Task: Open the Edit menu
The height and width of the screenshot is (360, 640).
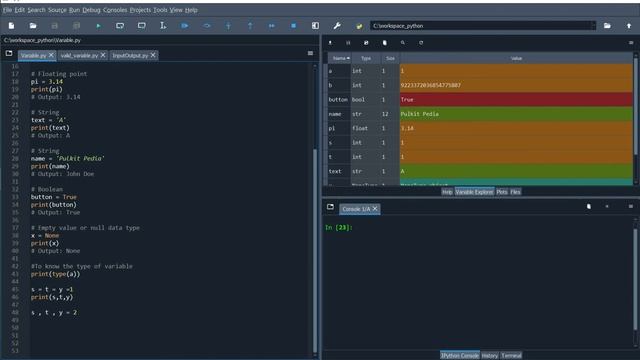Action: (x=20, y=10)
